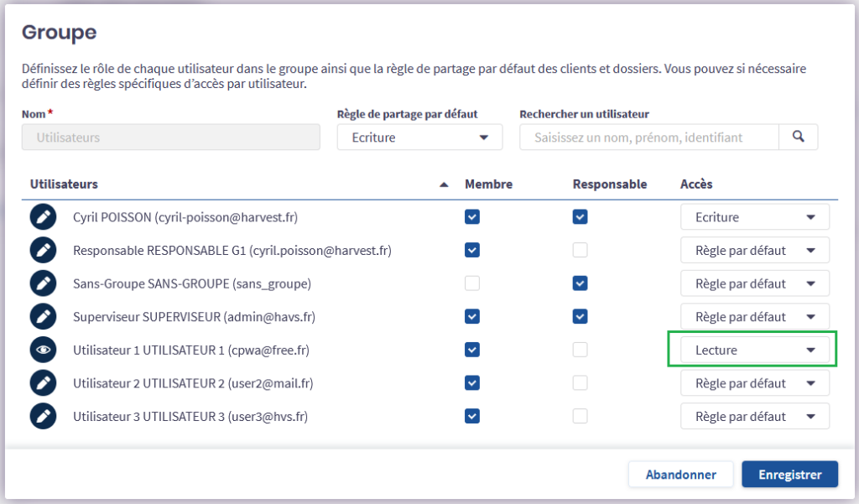The image size is (859, 504).
Task: Open the Règle de partage par défaut dropdown
Action: [419, 137]
